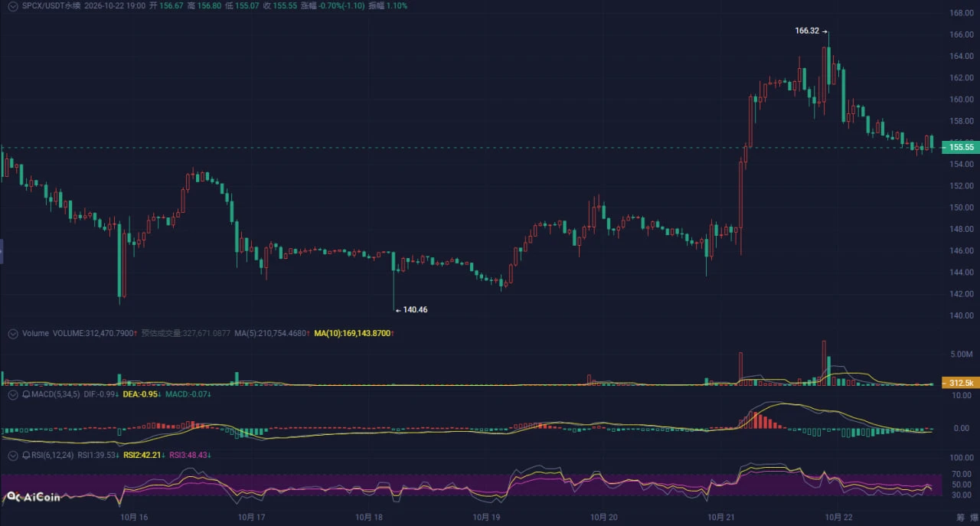980x526 pixels.
Task: Click the alert bell beside RSI(6,12,24)
Action: [26, 455]
